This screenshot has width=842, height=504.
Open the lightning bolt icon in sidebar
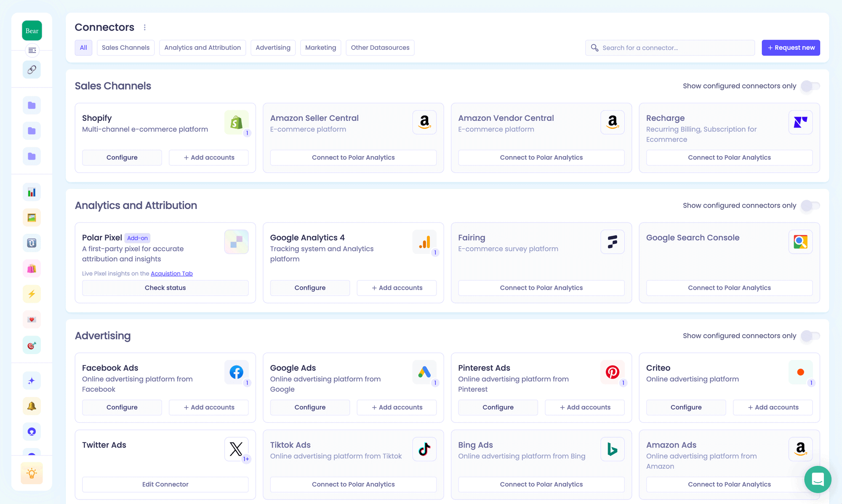point(32,294)
